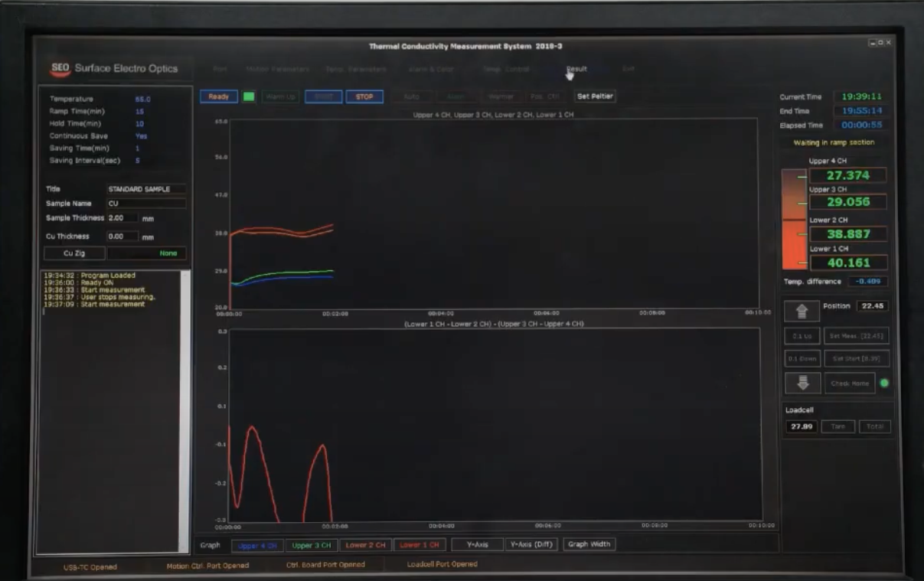Image resolution: width=924 pixels, height=581 pixels.
Task: Click the Set Peltier button
Action: coord(595,96)
